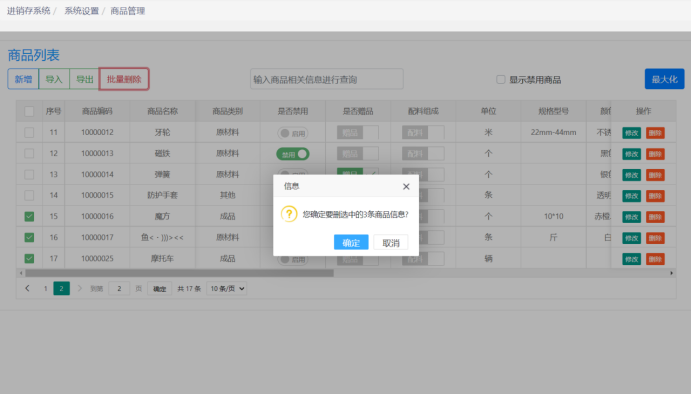691x394 pixels.
Task: Click the yellow question mark icon in dialog
Action: [x=289, y=214]
